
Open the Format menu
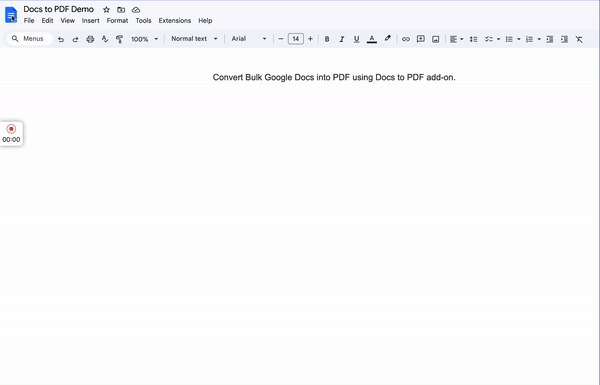117,21
